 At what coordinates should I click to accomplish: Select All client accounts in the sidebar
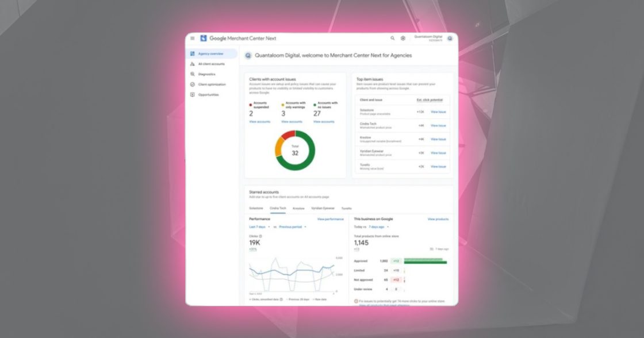point(210,63)
